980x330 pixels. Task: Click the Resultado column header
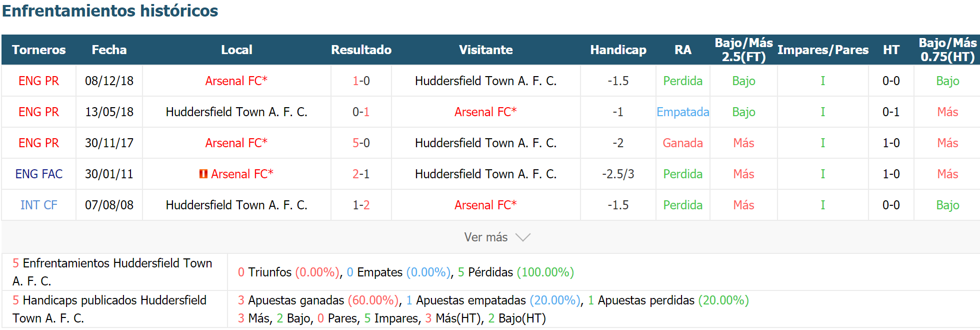(361, 50)
